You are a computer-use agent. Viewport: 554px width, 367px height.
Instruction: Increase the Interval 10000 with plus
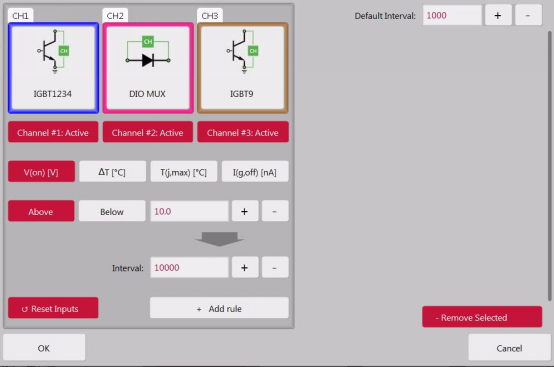coord(245,267)
